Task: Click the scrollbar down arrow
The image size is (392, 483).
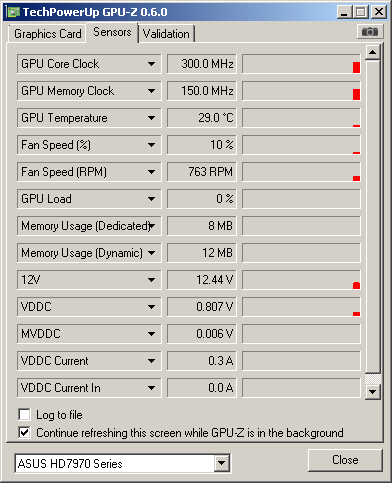Action: (x=373, y=392)
